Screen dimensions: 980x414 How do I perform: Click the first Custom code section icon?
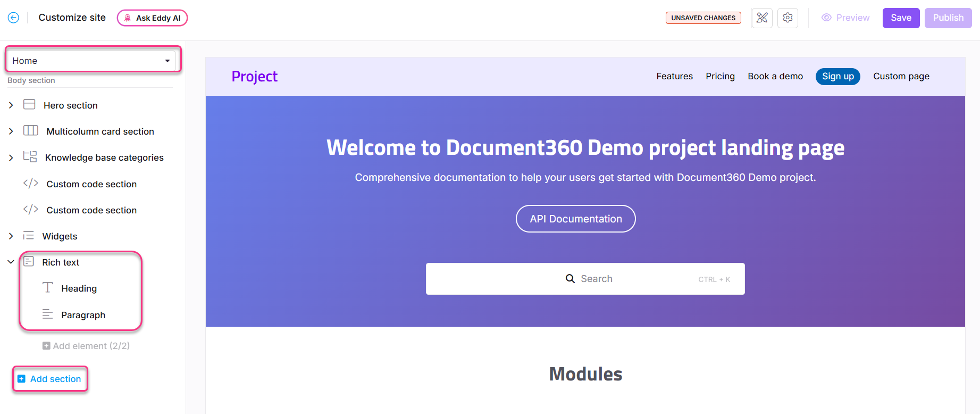point(31,183)
